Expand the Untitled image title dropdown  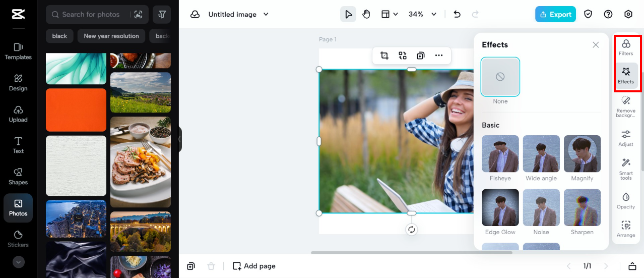click(266, 15)
